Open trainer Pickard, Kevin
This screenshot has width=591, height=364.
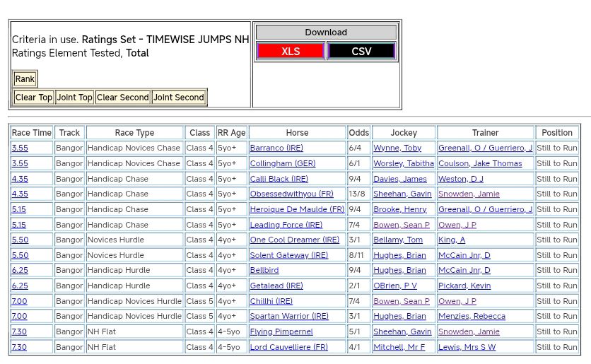(464, 286)
